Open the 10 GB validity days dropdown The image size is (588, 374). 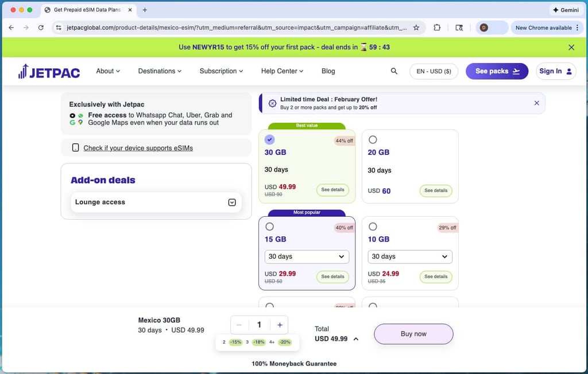click(x=410, y=257)
